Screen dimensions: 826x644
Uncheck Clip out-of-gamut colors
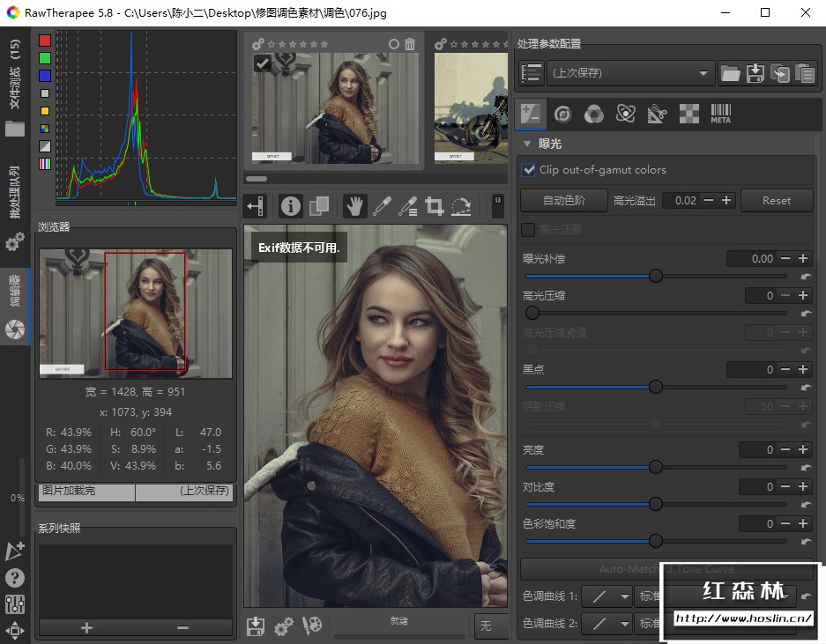(529, 170)
